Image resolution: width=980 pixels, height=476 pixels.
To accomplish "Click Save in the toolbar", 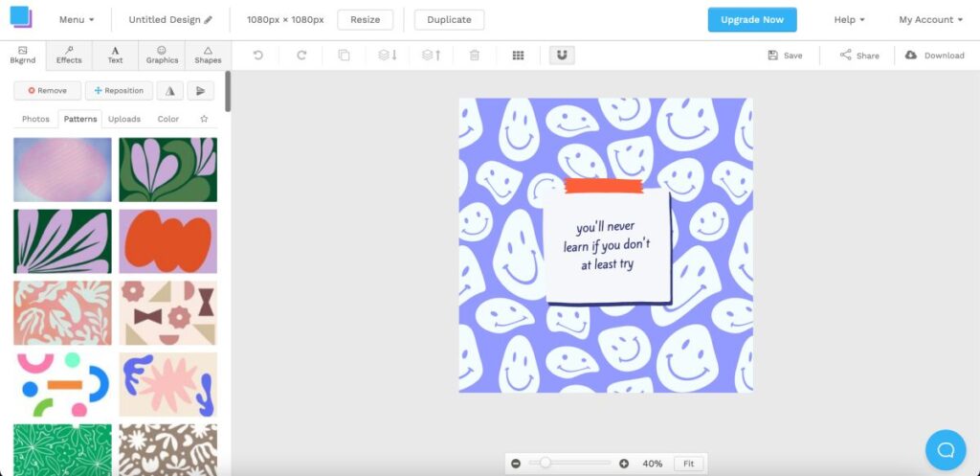I will coord(785,55).
